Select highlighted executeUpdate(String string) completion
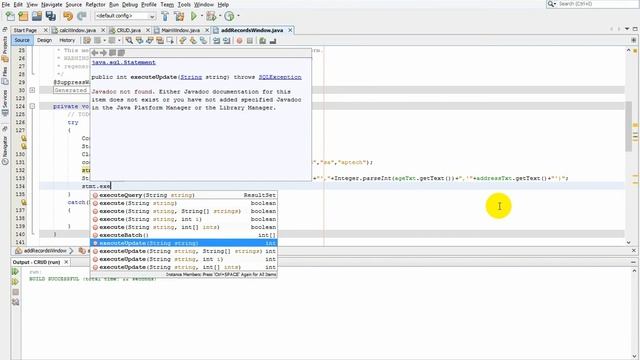The width and height of the screenshot is (640, 360). pyautogui.click(x=184, y=243)
